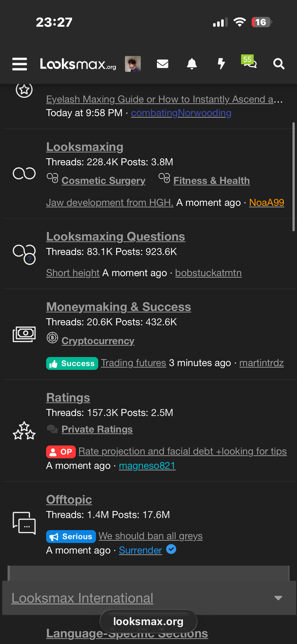The height and width of the screenshot is (644, 297).
Task: Go to the Looksmaxing Questions forum
Action: (116, 237)
